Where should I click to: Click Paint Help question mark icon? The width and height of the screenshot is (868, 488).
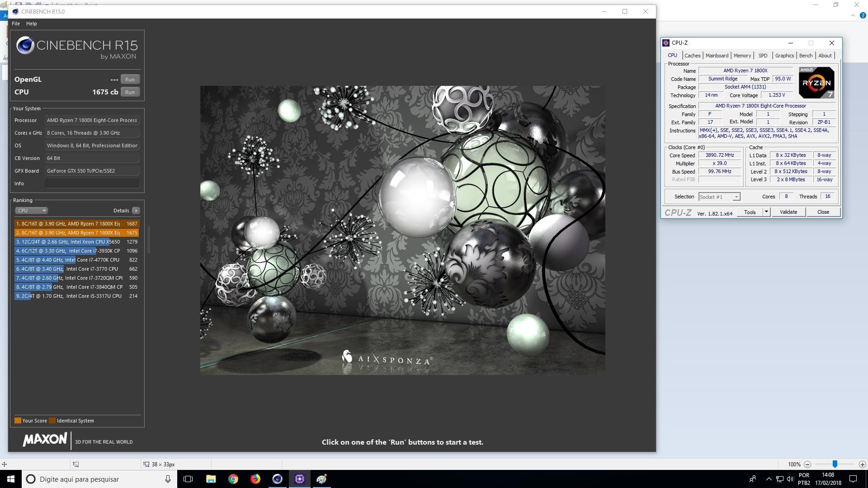coord(862,15)
